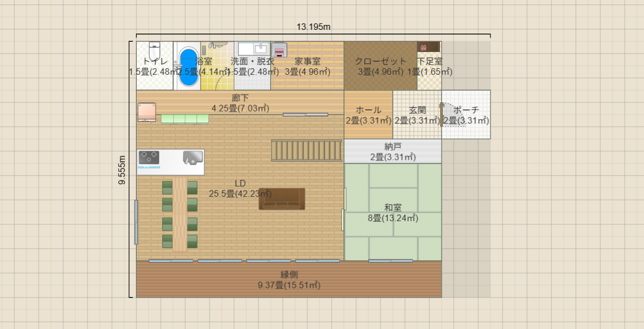Click the pink refrigerator beside the corridor

[146, 112]
